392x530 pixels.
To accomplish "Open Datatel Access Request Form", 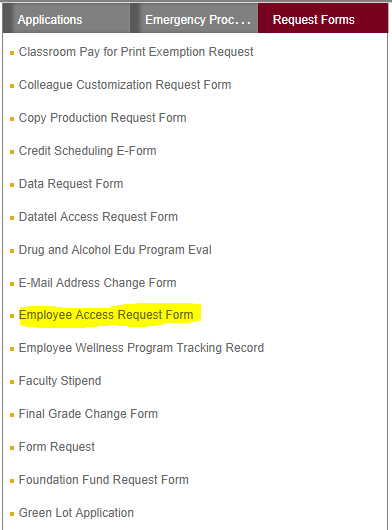I will pyautogui.click(x=98, y=217).
